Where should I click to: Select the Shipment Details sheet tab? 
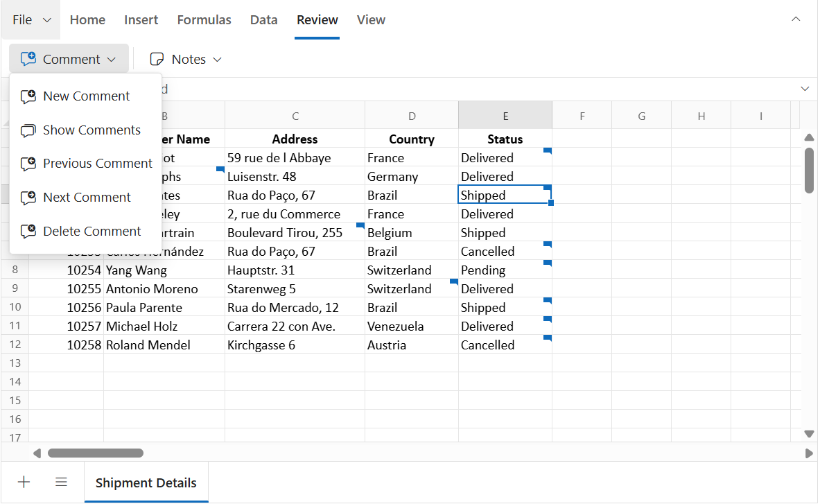point(146,483)
